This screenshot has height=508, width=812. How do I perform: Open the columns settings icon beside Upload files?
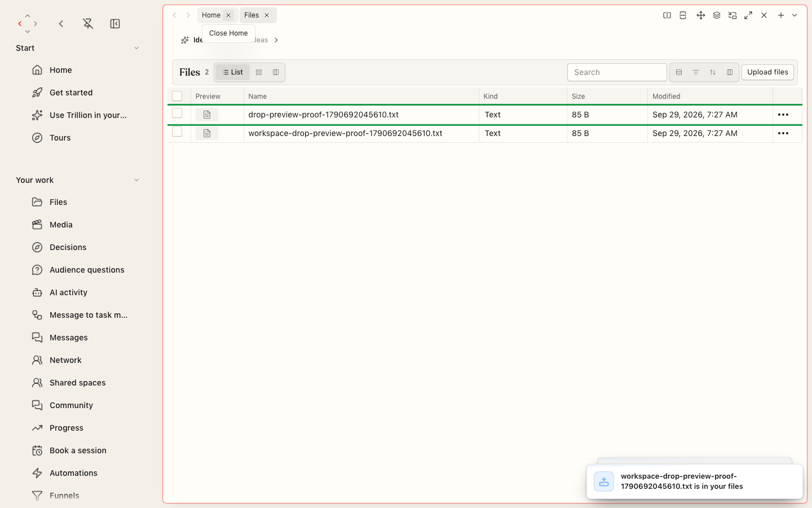coord(730,72)
